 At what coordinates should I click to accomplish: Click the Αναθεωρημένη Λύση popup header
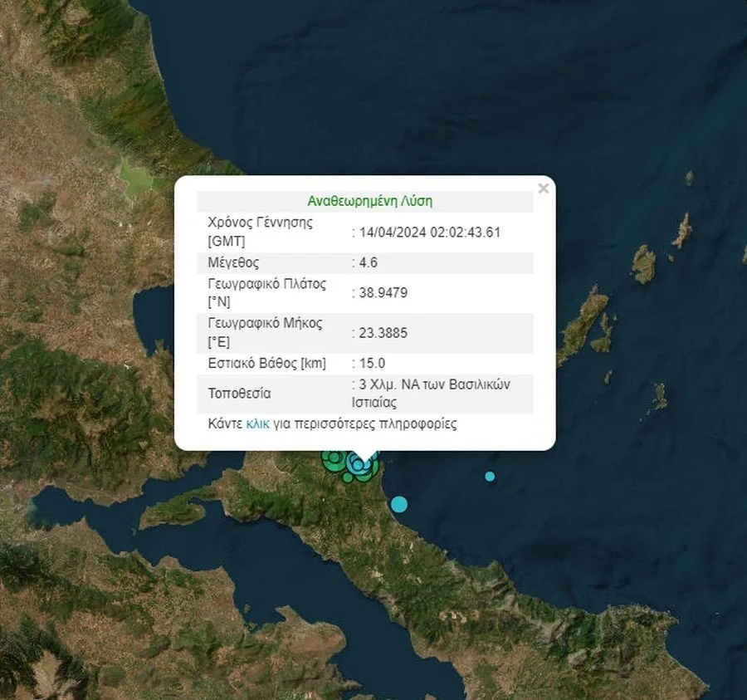point(369,201)
